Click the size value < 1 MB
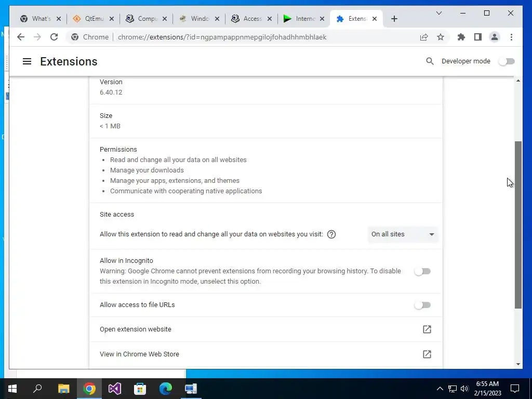Image resolution: width=532 pixels, height=399 pixels. (110, 126)
